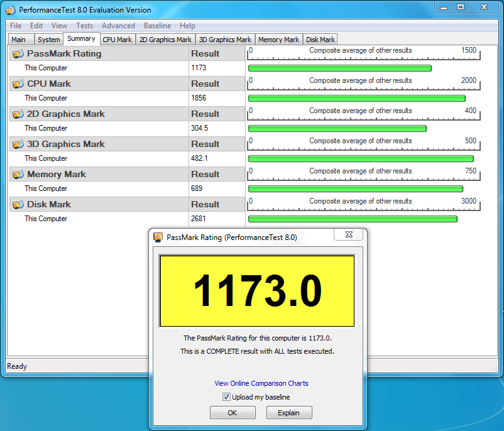Viewport: 504px width, 431px height.
Task: Click the PassMark Rating scale ruler
Action: pyautogui.click(x=363, y=53)
